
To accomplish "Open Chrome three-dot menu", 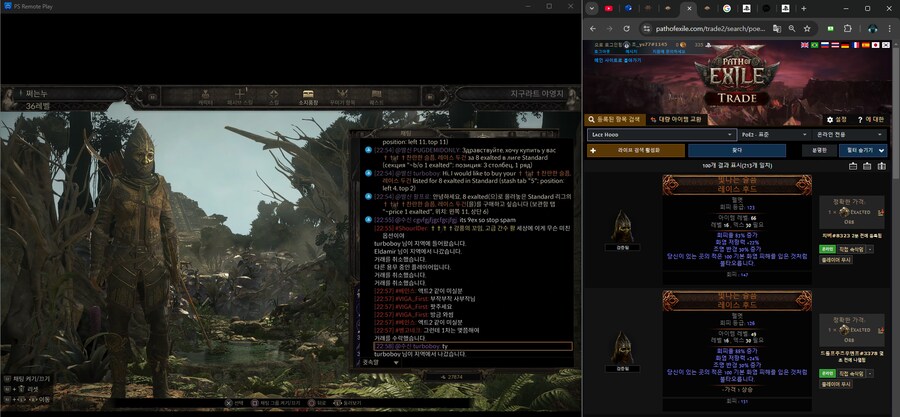I will [x=889, y=28].
